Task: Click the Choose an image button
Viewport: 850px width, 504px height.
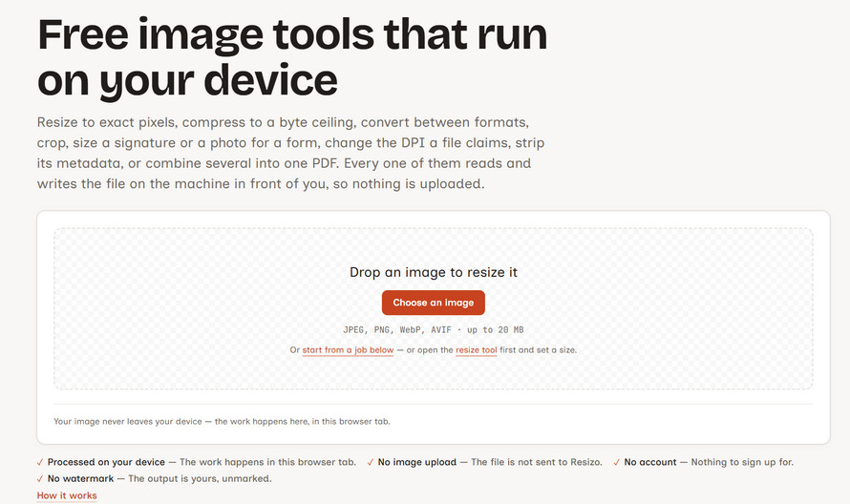Action: (x=434, y=303)
